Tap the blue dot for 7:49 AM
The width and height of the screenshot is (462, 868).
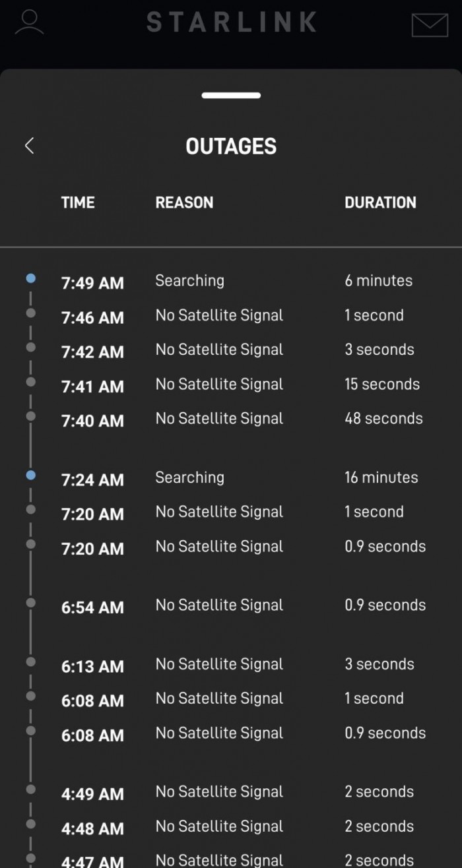pyautogui.click(x=30, y=278)
